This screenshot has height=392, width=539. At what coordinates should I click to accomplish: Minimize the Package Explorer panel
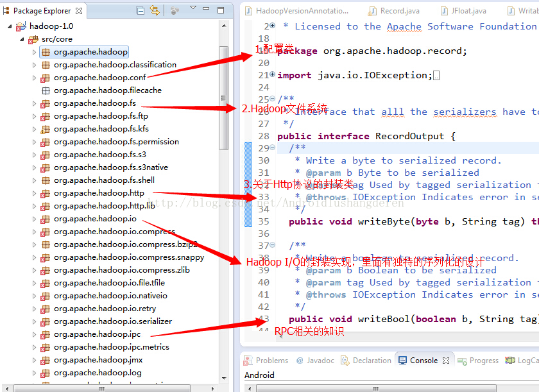coord(206,8)
